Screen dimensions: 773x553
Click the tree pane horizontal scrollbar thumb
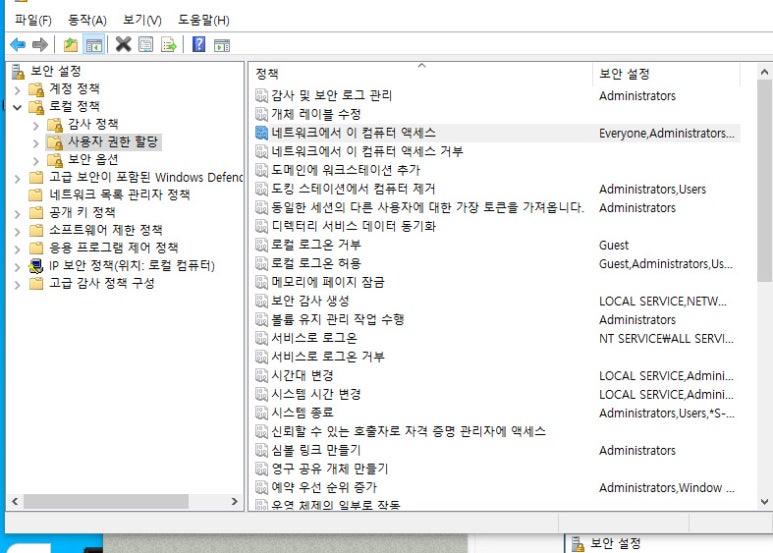point(106,501)
